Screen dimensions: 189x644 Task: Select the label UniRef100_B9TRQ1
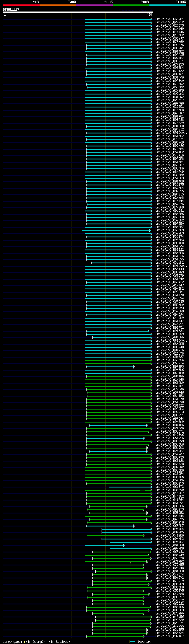point(170,117)
